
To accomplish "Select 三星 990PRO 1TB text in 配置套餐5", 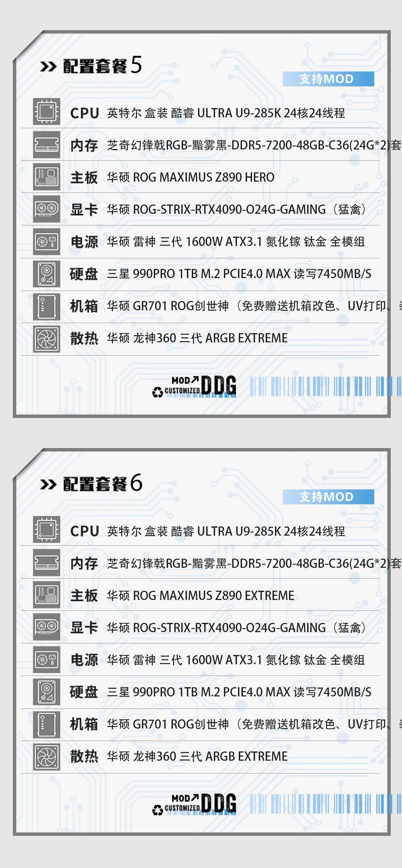I will pyautogui.click(x=239, y=274).
